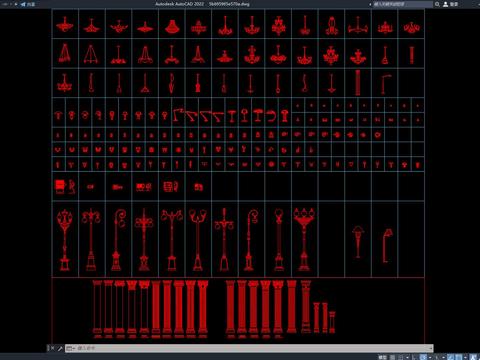Toggle the drawing grid display in status bar
This screenshot has width=480, height=360.
[x=392, y=357]
